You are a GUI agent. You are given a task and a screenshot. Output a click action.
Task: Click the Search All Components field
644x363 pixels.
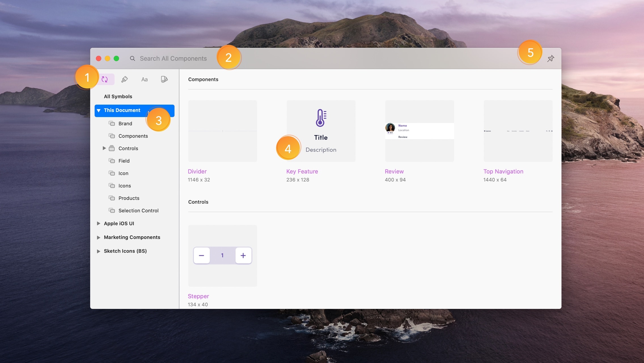[173, 58]
